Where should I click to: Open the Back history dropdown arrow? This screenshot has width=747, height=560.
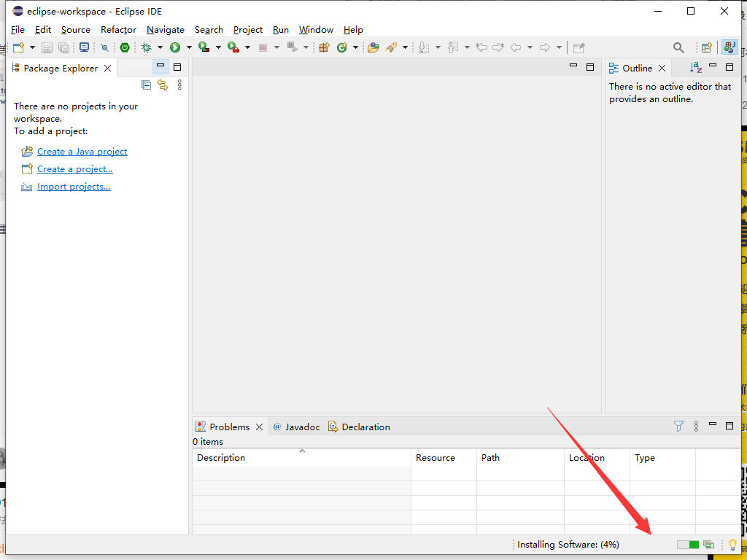coord(530,47)
